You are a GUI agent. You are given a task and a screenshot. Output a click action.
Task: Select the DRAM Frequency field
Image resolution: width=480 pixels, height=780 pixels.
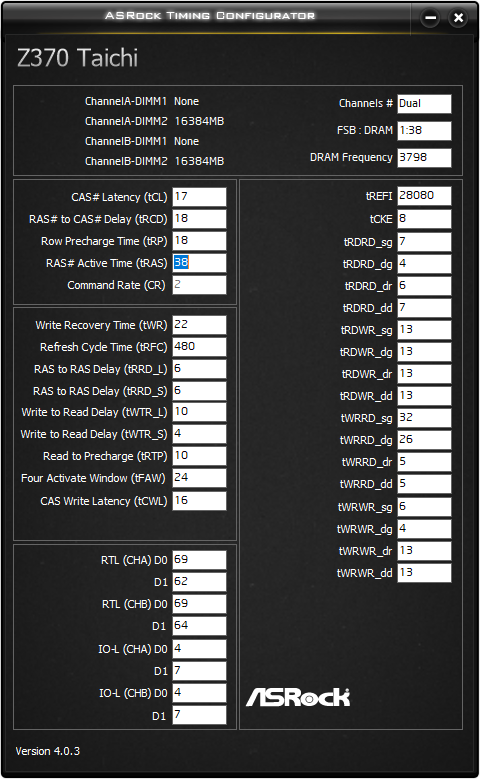coord(424,158)
